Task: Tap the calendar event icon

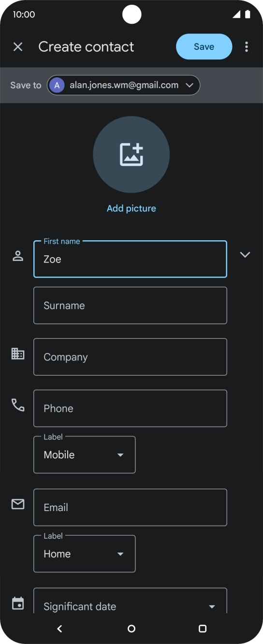Action: 18,603
